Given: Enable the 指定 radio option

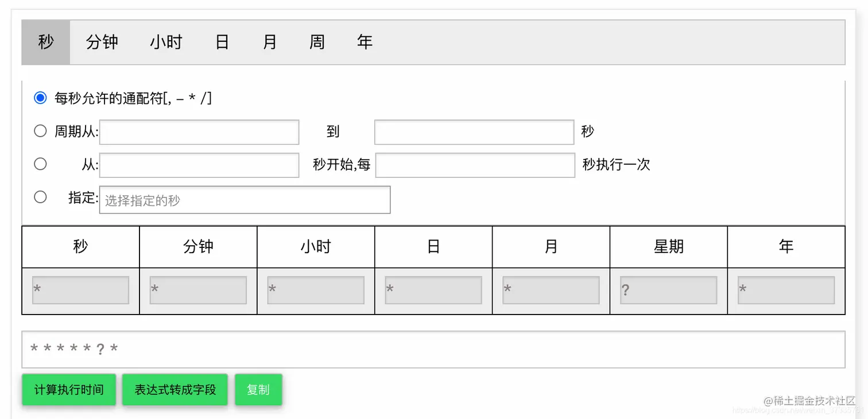Looking at the screenshot, I should pos(40,197).
